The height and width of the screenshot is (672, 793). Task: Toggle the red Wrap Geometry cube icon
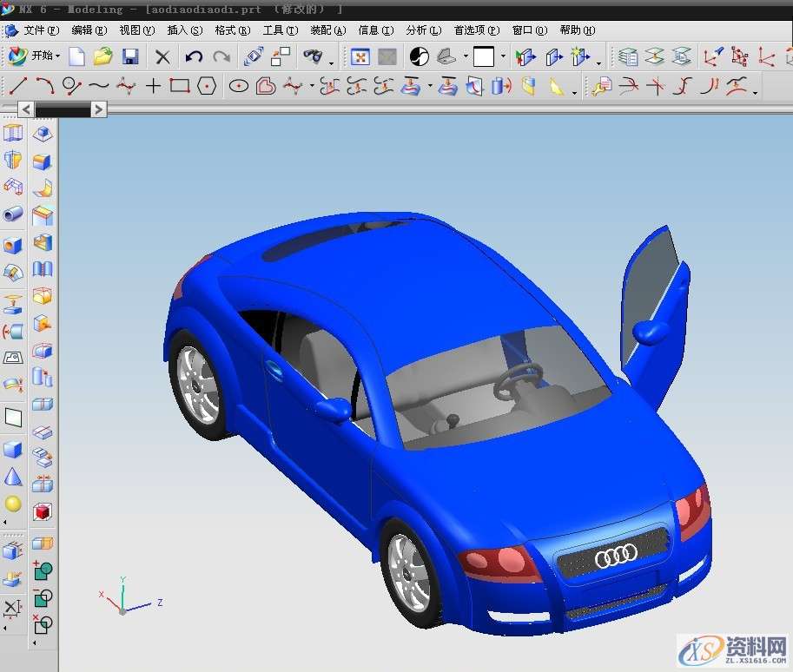point(42,511)
